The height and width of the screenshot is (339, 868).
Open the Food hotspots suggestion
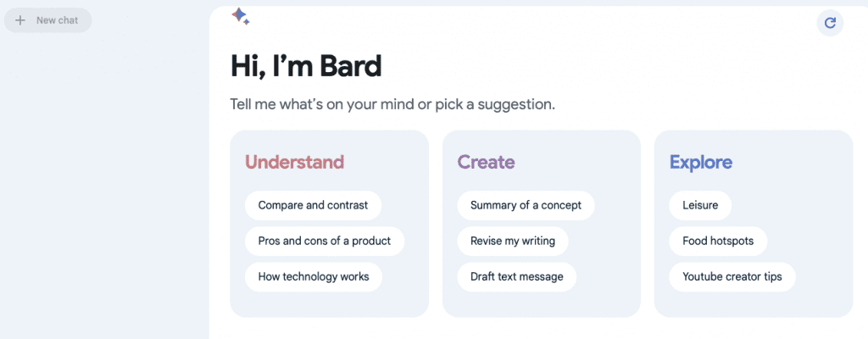point(718,241)
